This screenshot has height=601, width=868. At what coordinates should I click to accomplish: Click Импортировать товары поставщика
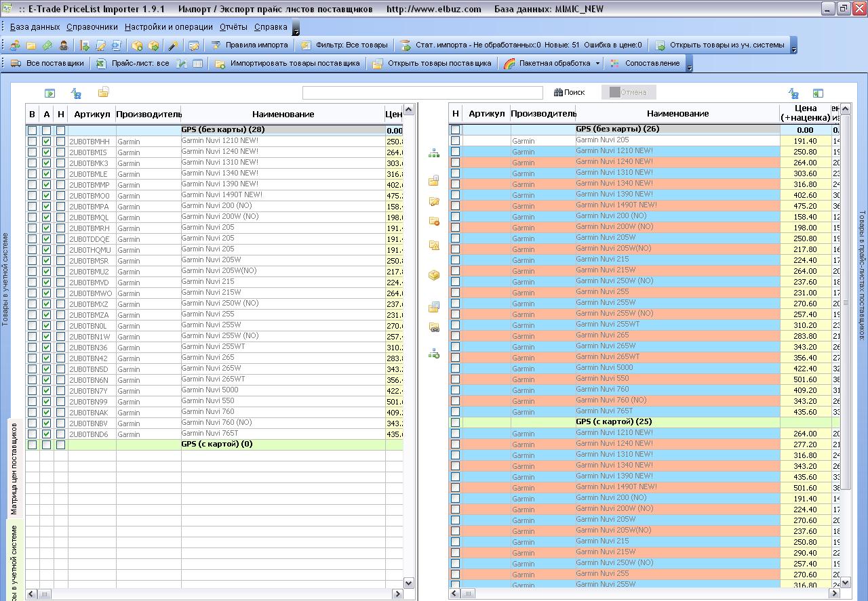pos(288,64)
